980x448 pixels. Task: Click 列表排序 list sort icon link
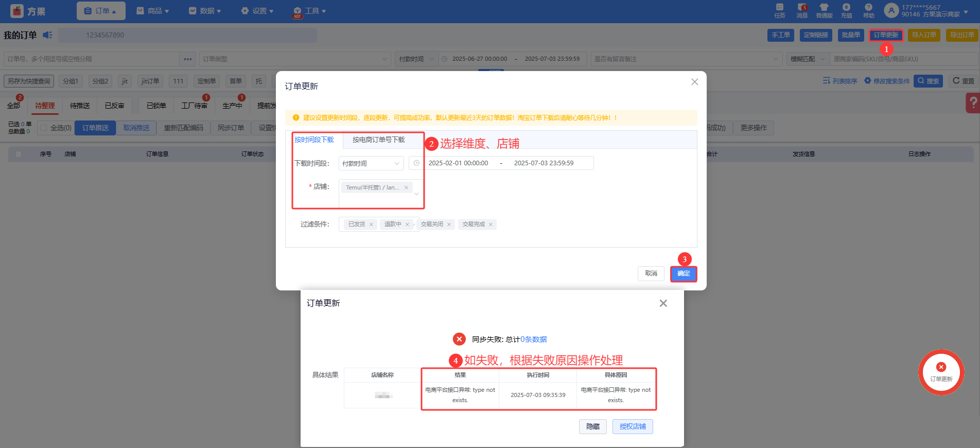(x=840, y=81)
